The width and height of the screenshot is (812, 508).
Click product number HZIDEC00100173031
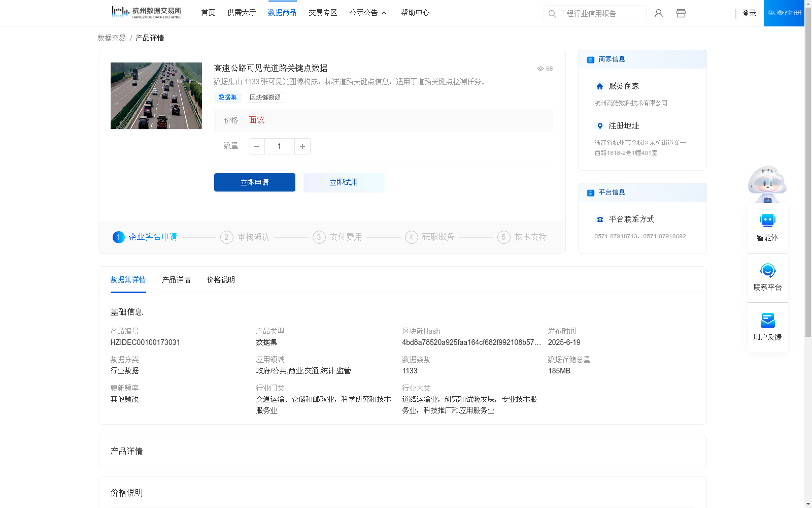pos(145,342)
